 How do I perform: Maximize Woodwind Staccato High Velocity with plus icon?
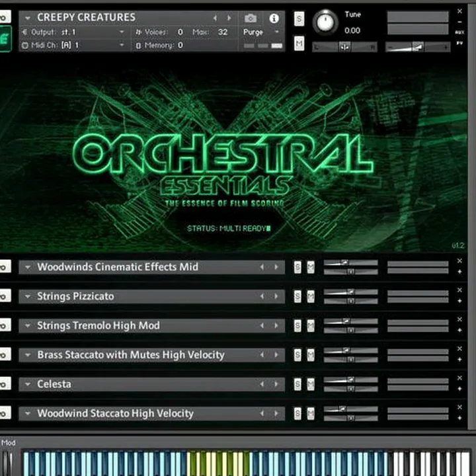459,418
